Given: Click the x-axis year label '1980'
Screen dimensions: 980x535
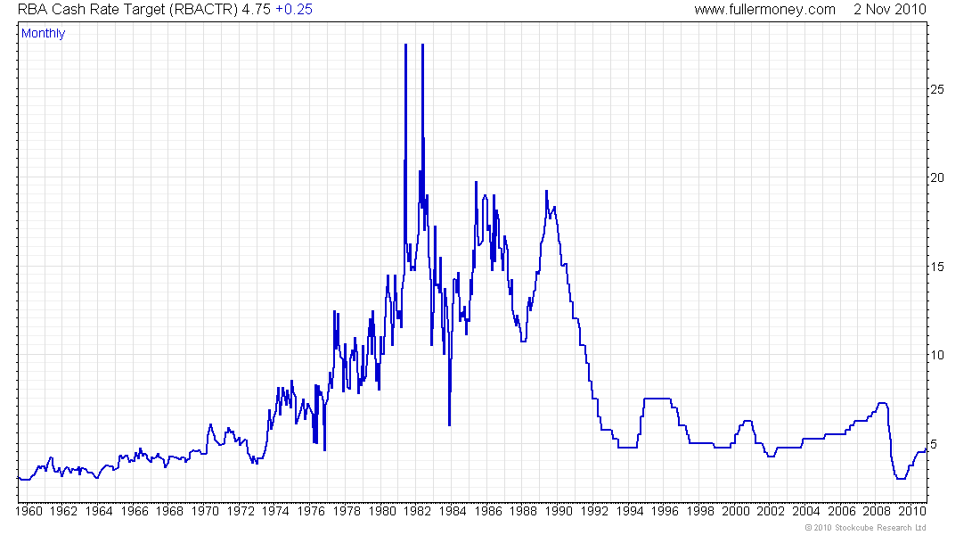Looking at the screenshot, I should [382, 511].
